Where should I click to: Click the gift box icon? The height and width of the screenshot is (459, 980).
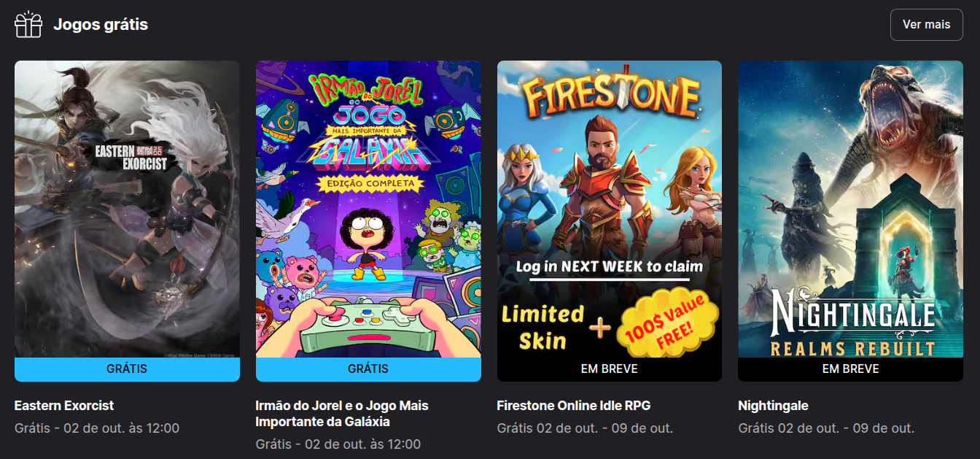click(29, 24)
